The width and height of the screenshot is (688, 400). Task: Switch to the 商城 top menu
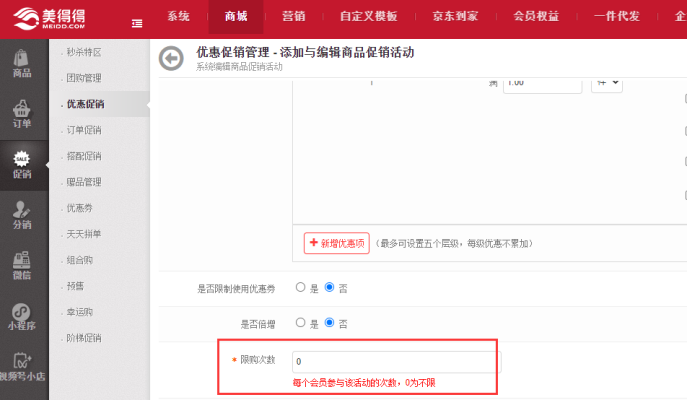tap(236, 17)
